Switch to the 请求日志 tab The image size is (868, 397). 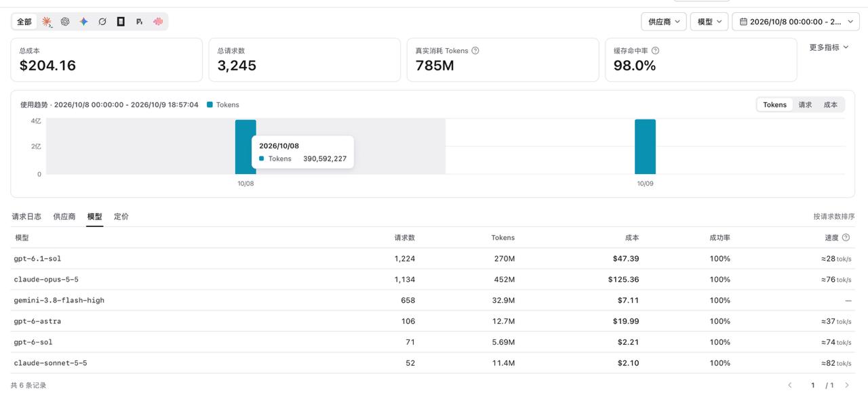tap(26, 217)
